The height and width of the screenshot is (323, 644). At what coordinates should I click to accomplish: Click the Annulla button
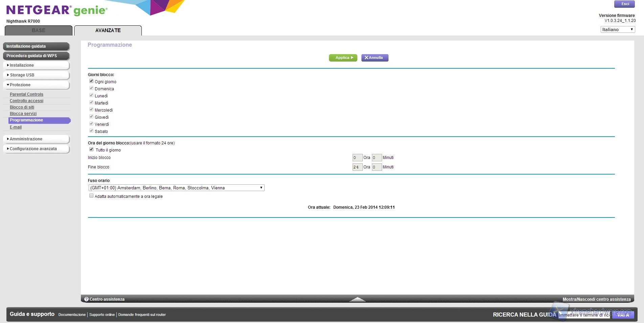pyautogui.click(x=375, y=58)
